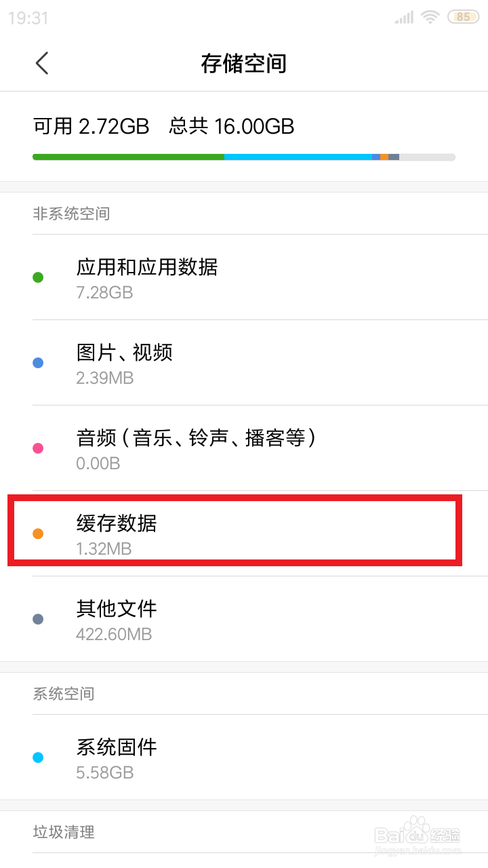Screen dimensions: 488x868
Task: Click the storage usage progress bar
Action: pos(244,157)
